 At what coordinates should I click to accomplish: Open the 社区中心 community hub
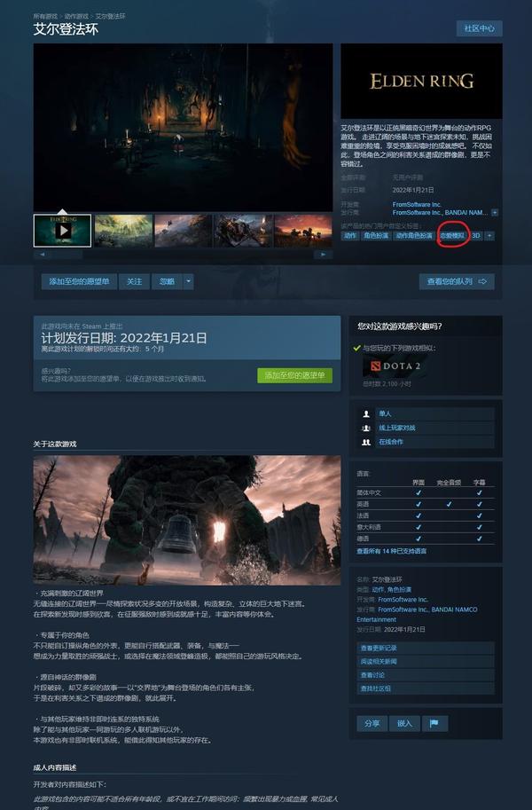[x=479, y=28]
